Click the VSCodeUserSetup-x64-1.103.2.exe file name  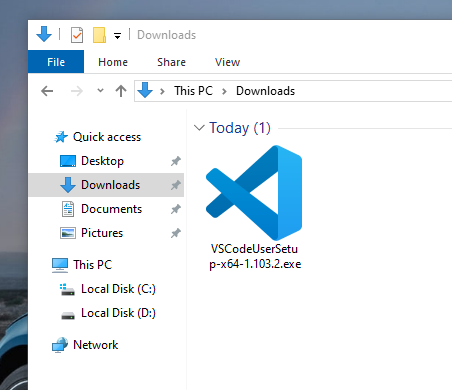tap(255, 256)
